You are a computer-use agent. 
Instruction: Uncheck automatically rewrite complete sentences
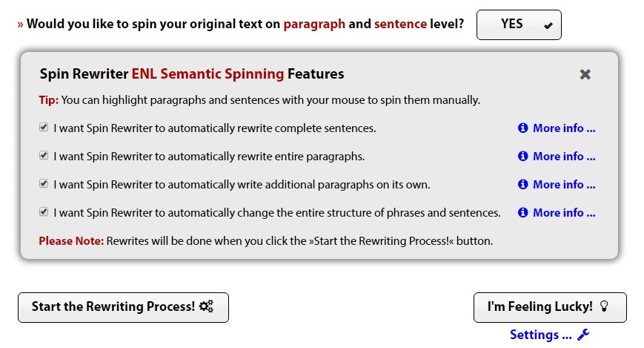point(44,128)
